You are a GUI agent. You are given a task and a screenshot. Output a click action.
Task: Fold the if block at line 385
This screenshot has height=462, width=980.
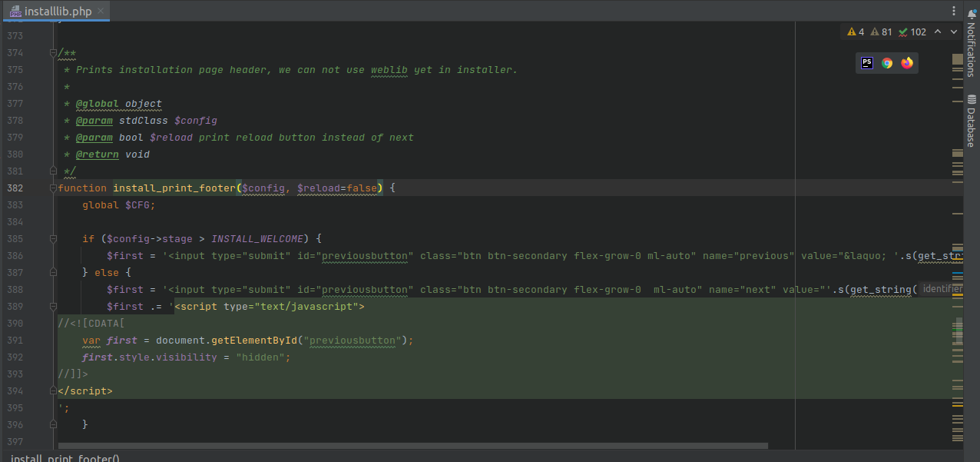click(x=53, y=238)
